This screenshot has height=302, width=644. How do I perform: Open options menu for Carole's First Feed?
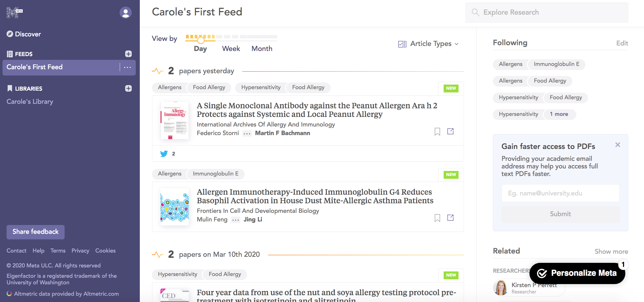[127, 67]
